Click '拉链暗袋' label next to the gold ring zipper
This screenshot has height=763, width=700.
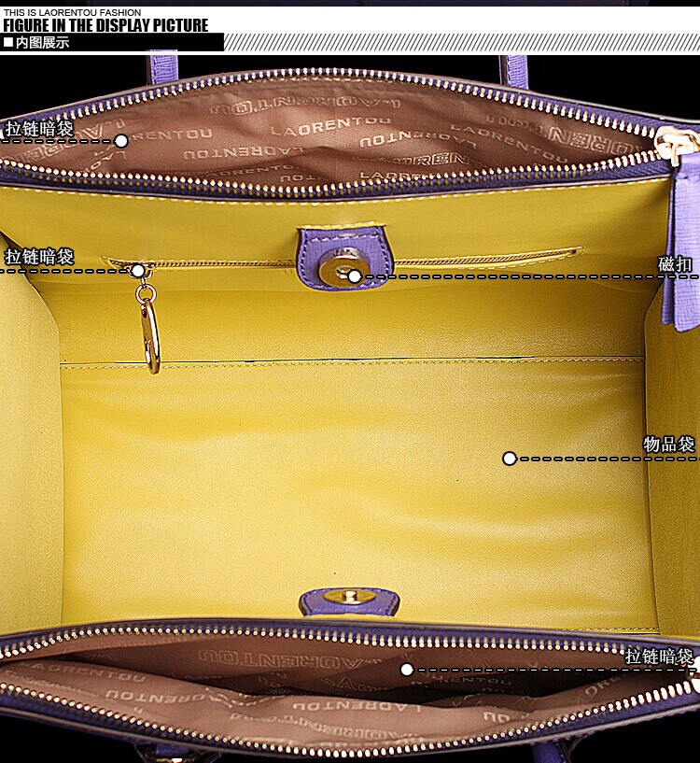click(39, 257)
